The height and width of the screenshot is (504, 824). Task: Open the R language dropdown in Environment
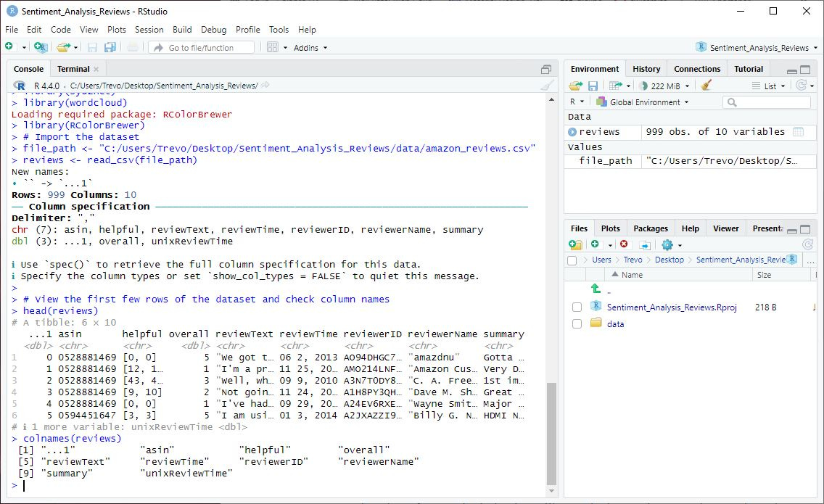577,102
